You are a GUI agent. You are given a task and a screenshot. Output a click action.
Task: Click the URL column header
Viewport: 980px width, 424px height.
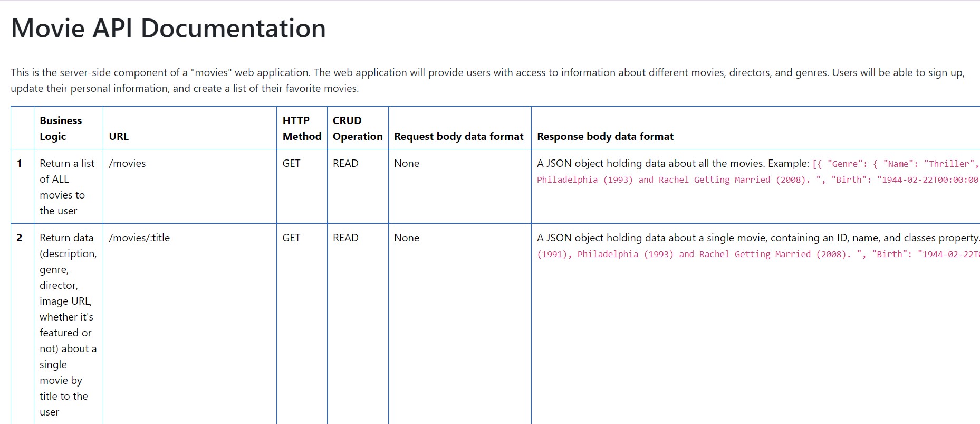190,128
